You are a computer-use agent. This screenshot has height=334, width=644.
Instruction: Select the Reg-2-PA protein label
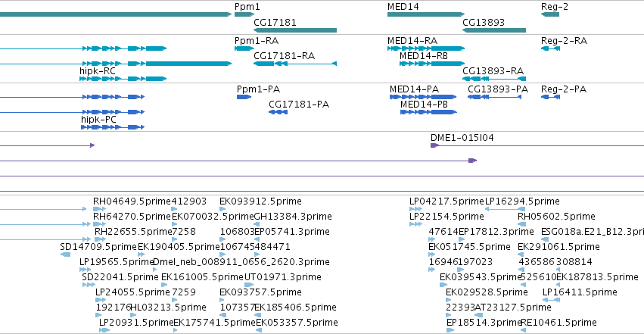[x=564, y=89]
